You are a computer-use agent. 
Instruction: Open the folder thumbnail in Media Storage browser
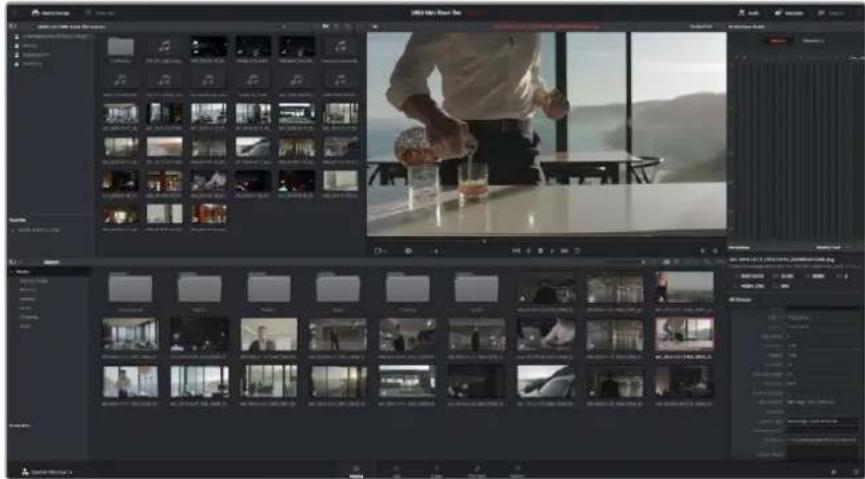[120, 47]
